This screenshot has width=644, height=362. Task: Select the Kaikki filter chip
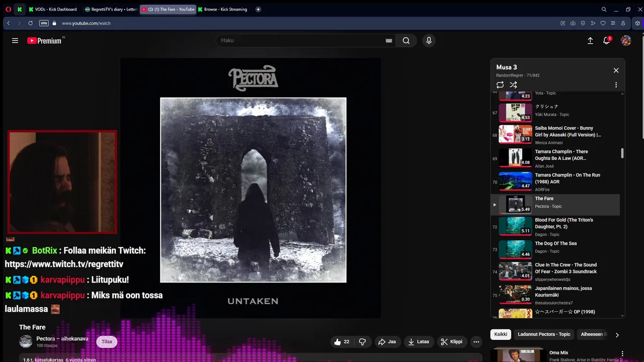click(501, 334)
